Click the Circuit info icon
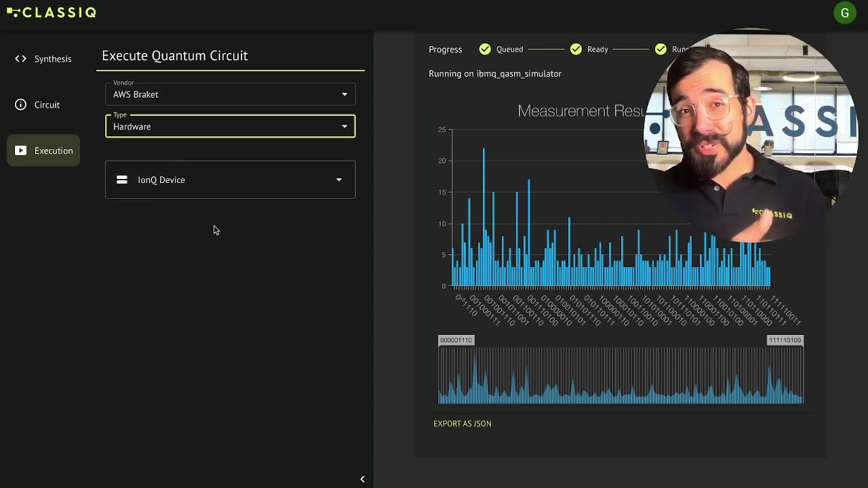Viewport: 868px width, 488px height. click(x=20, y=104)
